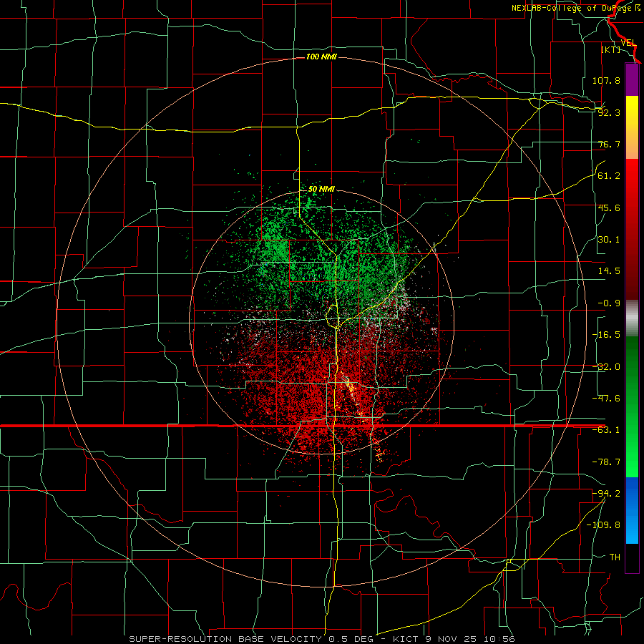Image resolution: width=644 pixels, height=644 pixels.
Task: Select the 76.7 legend value
Action: [609, 144]
